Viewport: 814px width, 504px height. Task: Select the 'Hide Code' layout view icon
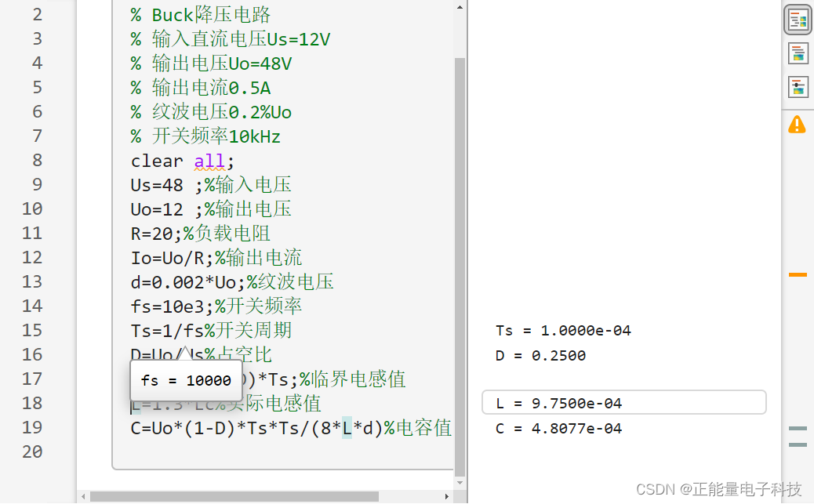coord(798,86)
